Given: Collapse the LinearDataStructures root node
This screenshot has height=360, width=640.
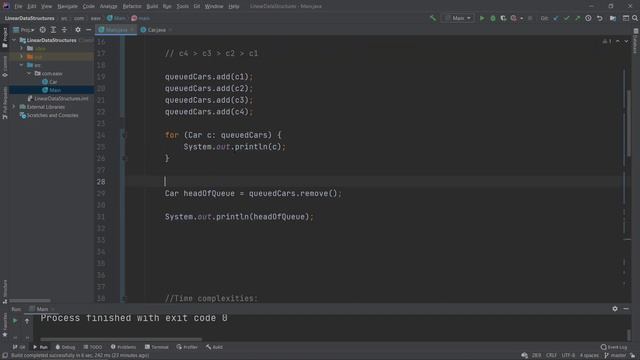Looking at the screenshot, I should point(14,40).
